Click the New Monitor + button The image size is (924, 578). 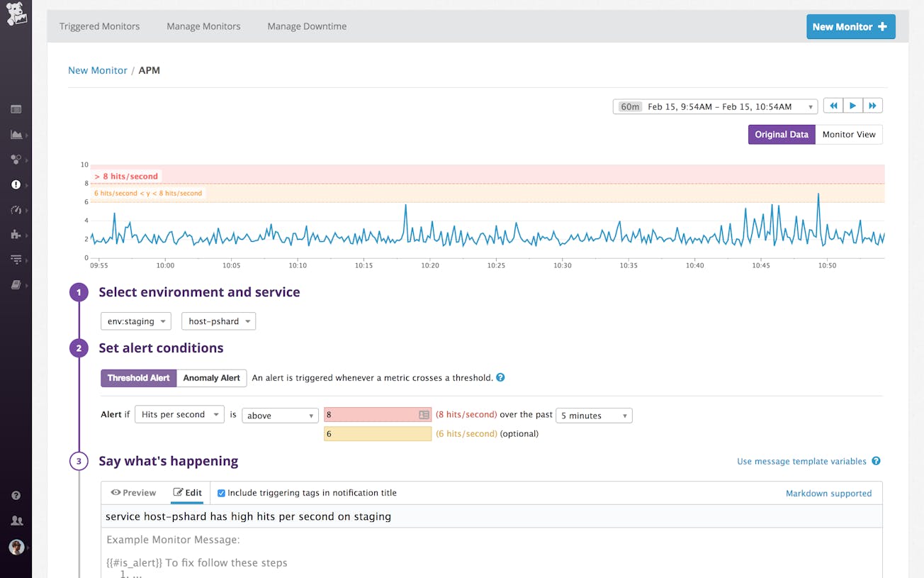point(850,26)
